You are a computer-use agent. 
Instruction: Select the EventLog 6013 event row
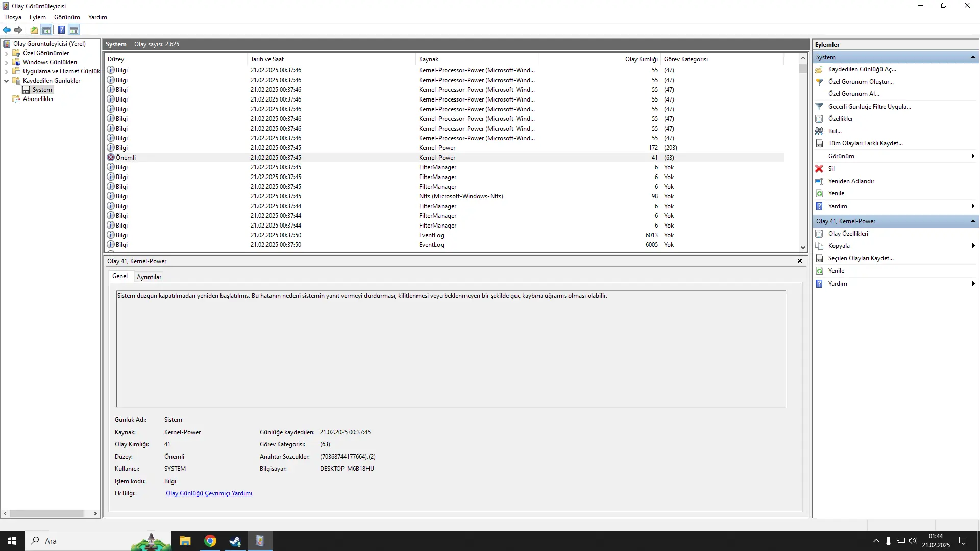click(444, 235)
